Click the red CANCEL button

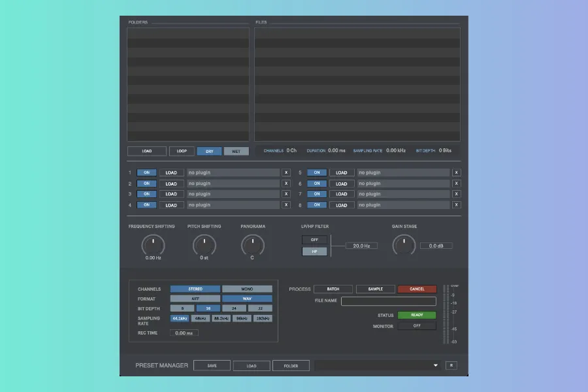[417, 289]
